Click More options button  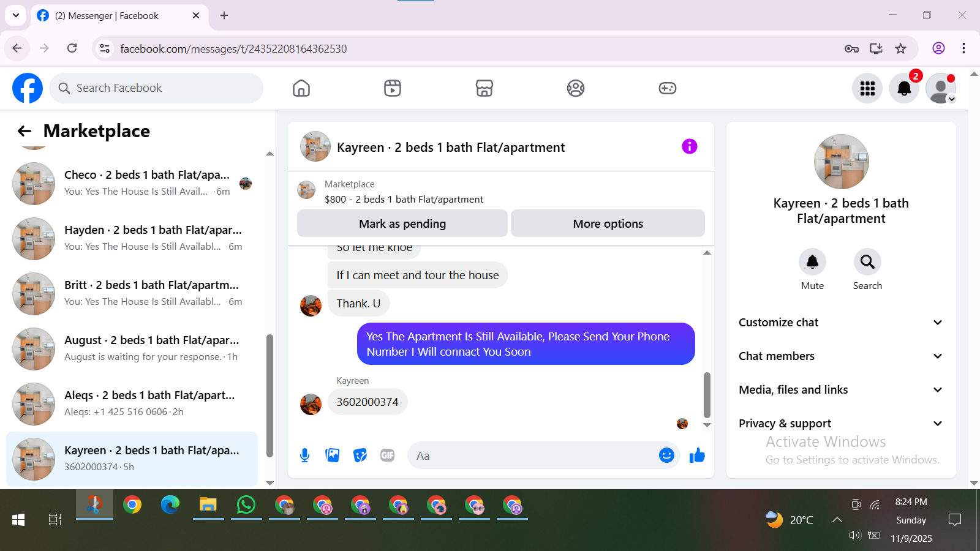[x=608, y=223]
